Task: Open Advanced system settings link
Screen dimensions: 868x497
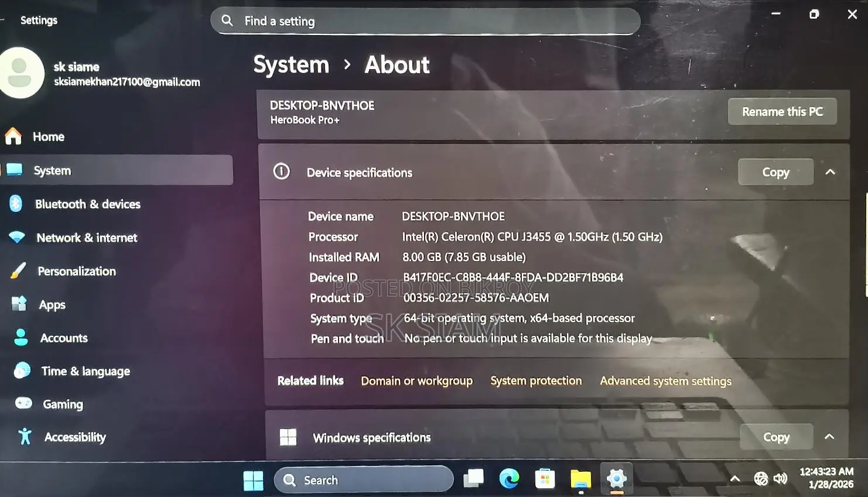Action: click(665, 381)
